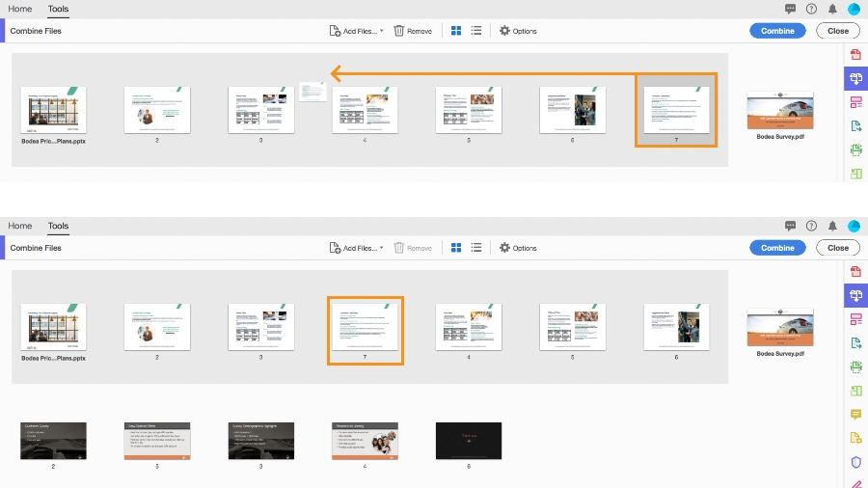This screenshot has width=868, height=488.
Task: Select the Tools tab in the lower window
Action: (x=58, y=226)
